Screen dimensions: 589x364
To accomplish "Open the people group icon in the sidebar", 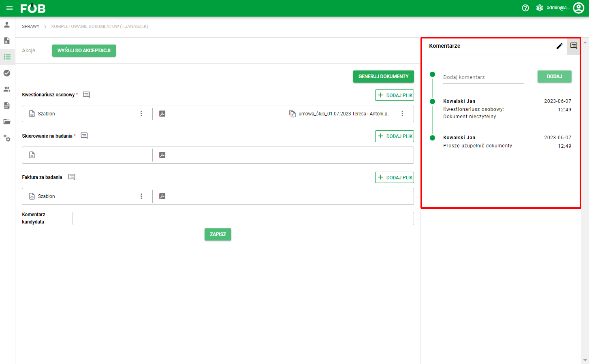I will click(x=7, y=89).
